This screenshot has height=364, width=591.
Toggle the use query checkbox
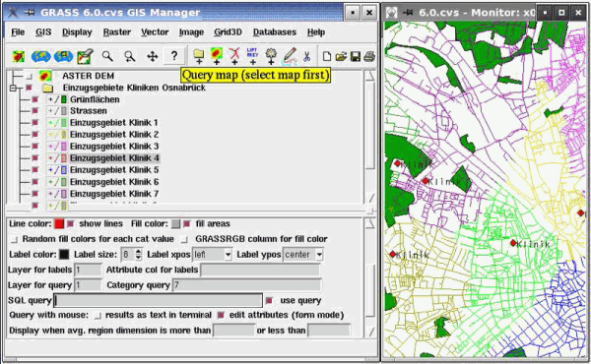pyautogui.click(x=269, y=300)
